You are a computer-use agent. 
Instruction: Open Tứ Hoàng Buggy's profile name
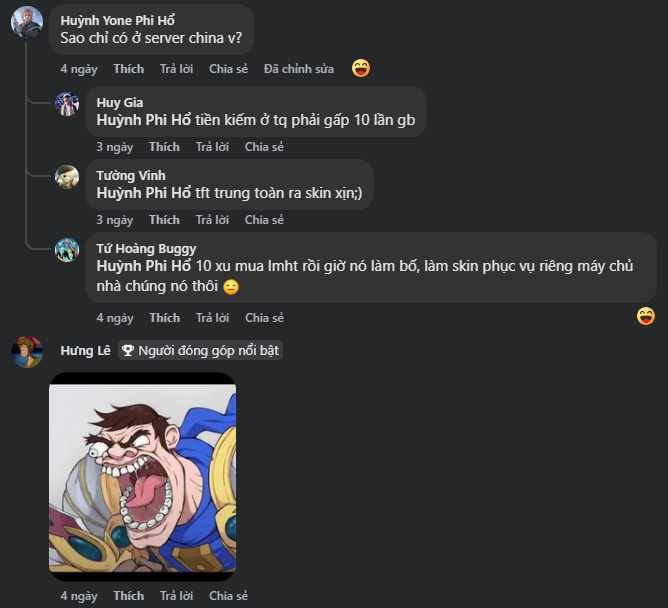tap(146, 249)
